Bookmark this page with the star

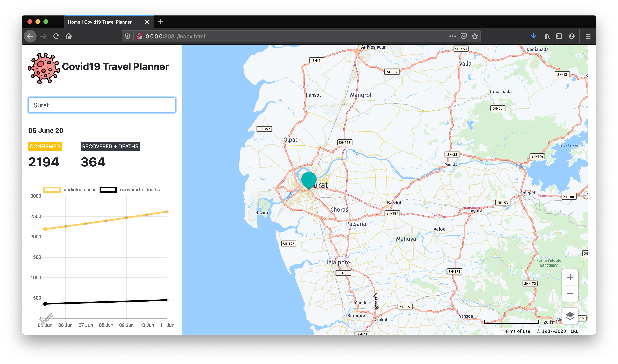point(475,36)
